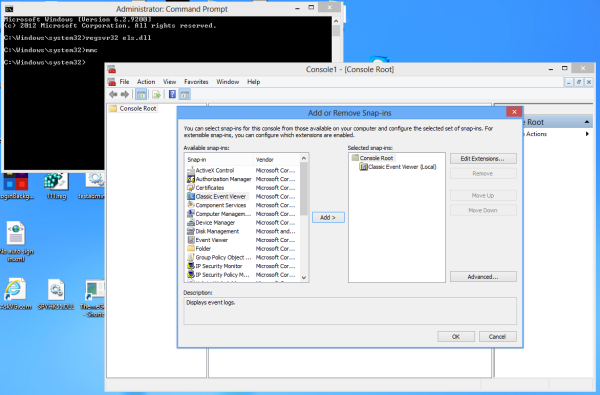Select the Computer Management snap-in
600x395 pixels.
pos(218,214)
